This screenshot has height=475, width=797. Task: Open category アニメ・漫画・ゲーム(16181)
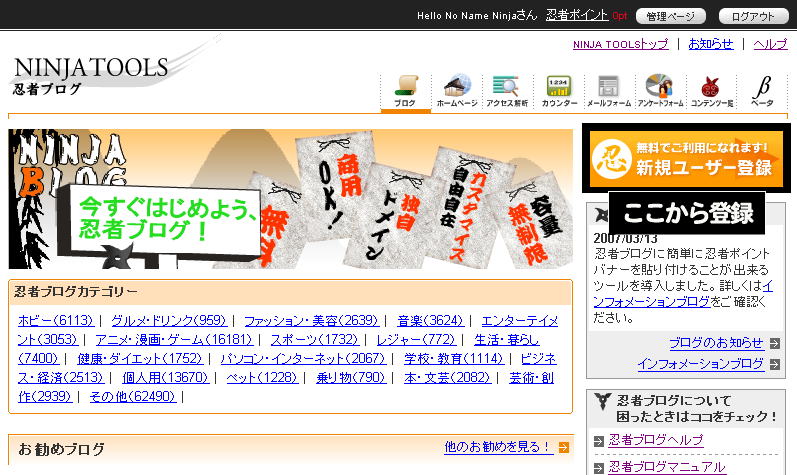point(174,339)
